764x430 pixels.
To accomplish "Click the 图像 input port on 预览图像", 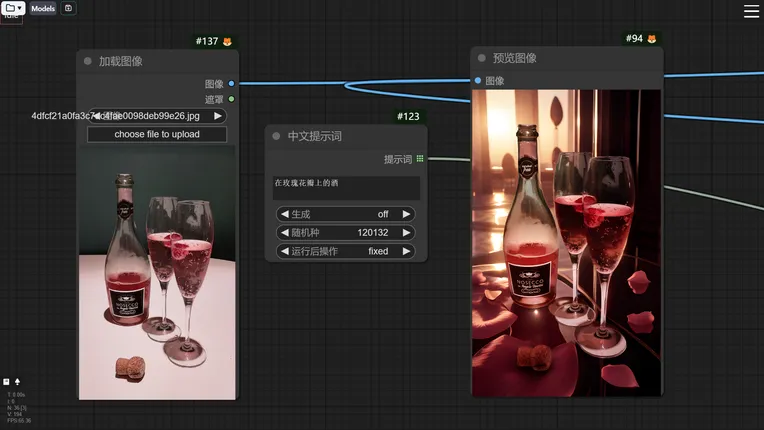I will tap(478, 81).
